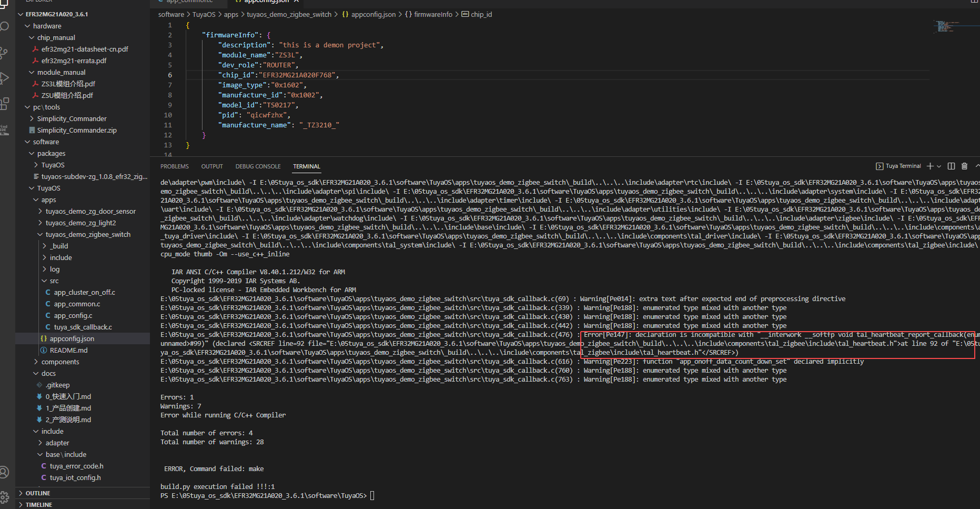980x509 pixels.
Task: Click the TuyaOS breadcrumb
Action: click(204, 14)
